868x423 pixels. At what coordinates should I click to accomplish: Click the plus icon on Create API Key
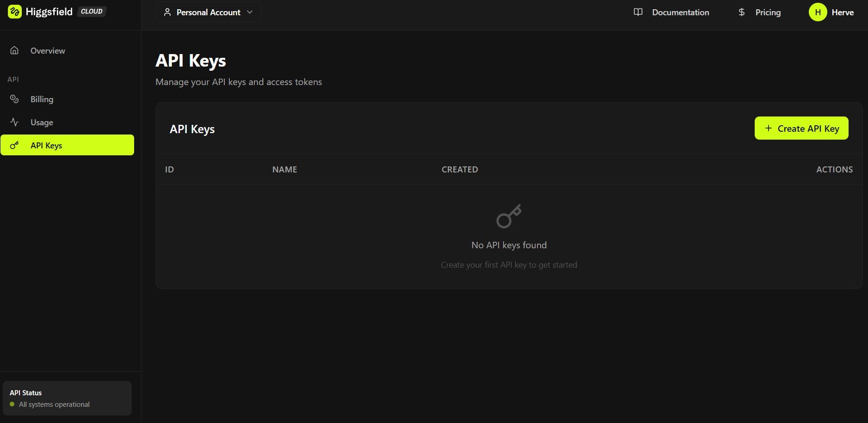[x=769, y=128]
